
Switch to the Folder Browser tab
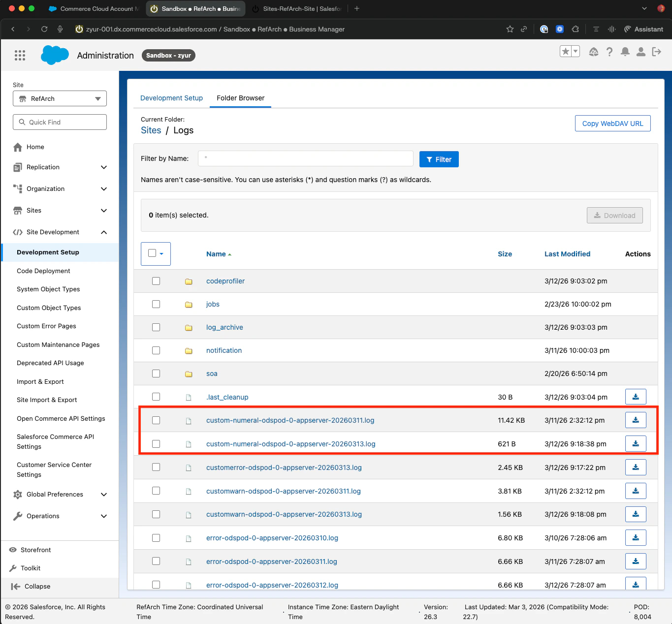click(x=241, y=98)
